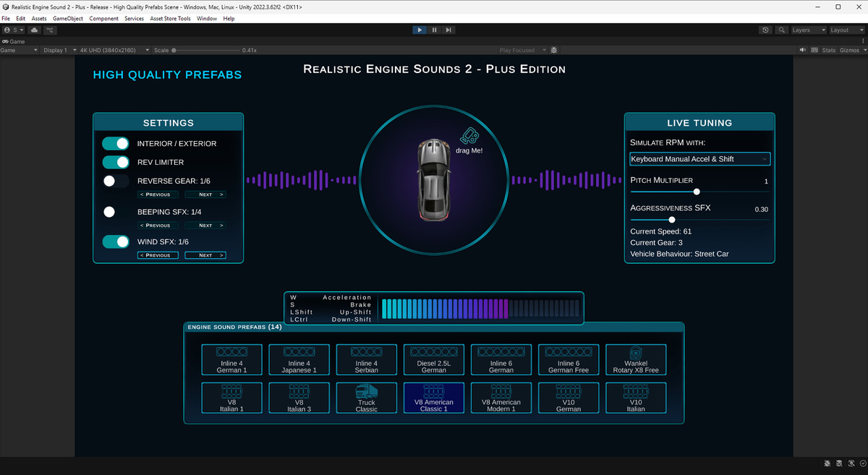Click Next under Reverse Gear
Viewport: 868px width, 475px height.
coord(205,194)
